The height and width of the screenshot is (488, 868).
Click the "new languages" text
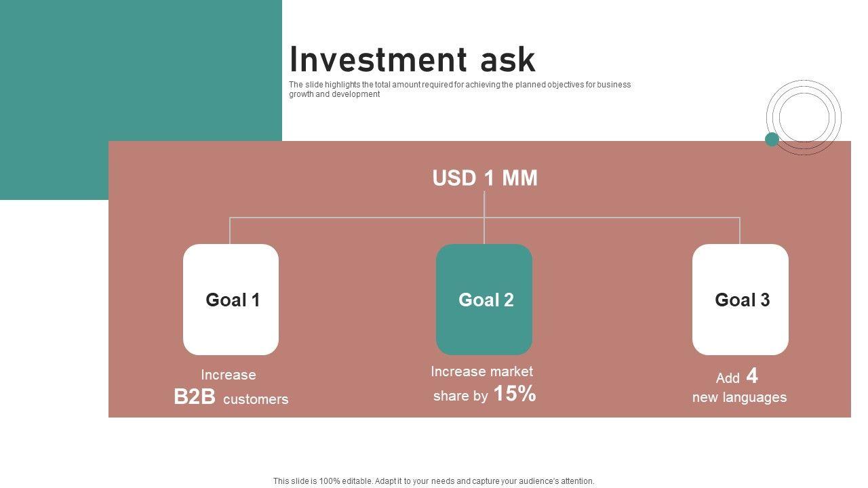(x=739, y=398)
